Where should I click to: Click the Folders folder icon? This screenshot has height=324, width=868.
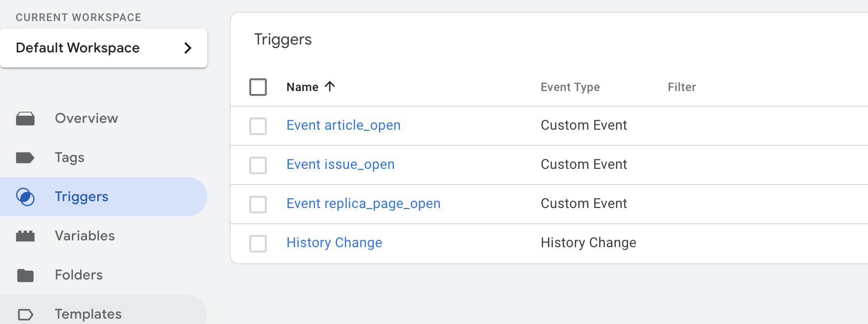pos(25,275)
